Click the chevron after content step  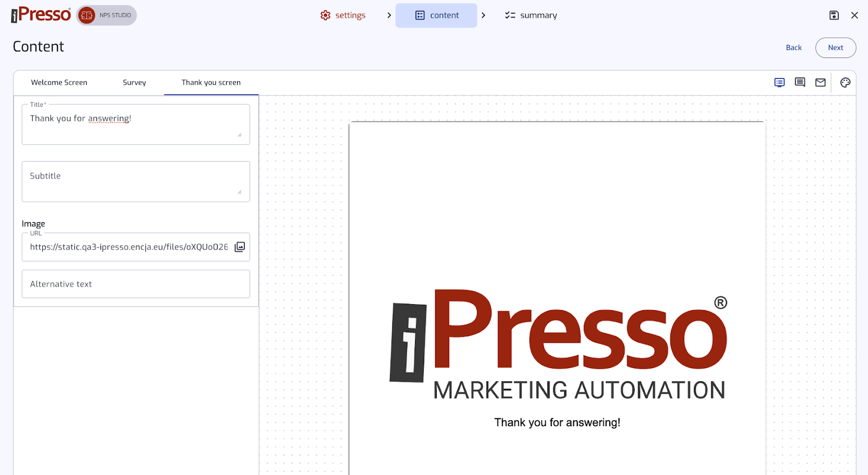point(483,15)
